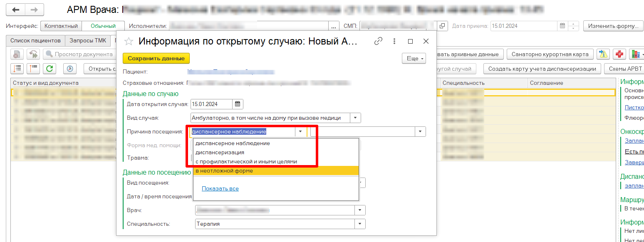This screenshot has width=644, height=242.
Task: Click the expand list icon with down arrow
Action: [x=17, y=69]
